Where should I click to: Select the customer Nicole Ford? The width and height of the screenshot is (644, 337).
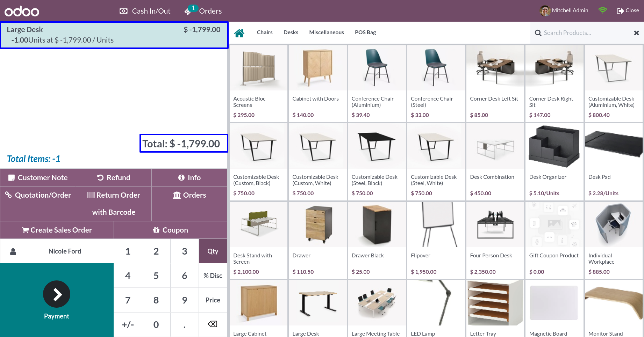(57, 251)
